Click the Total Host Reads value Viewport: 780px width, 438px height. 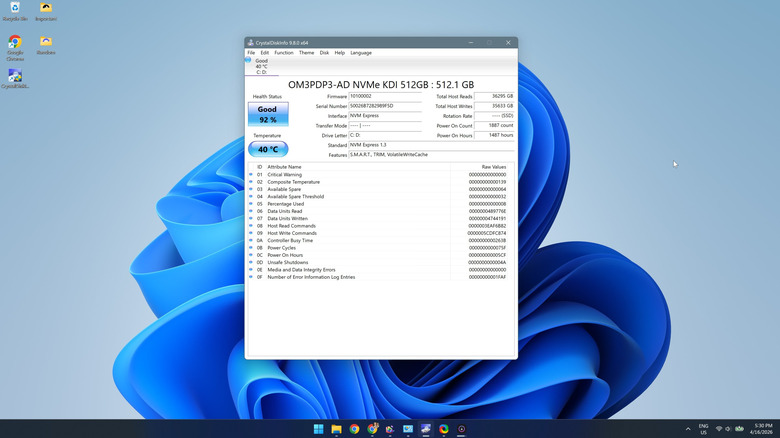(x=494, y=96)
